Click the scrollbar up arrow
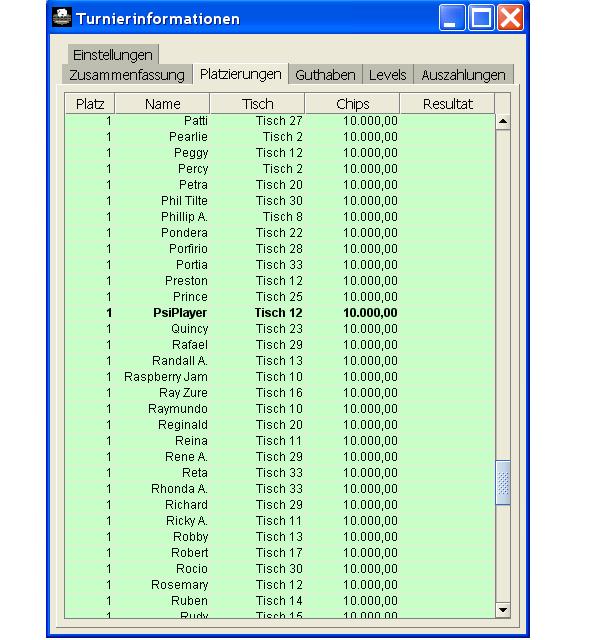 (503, 121)
